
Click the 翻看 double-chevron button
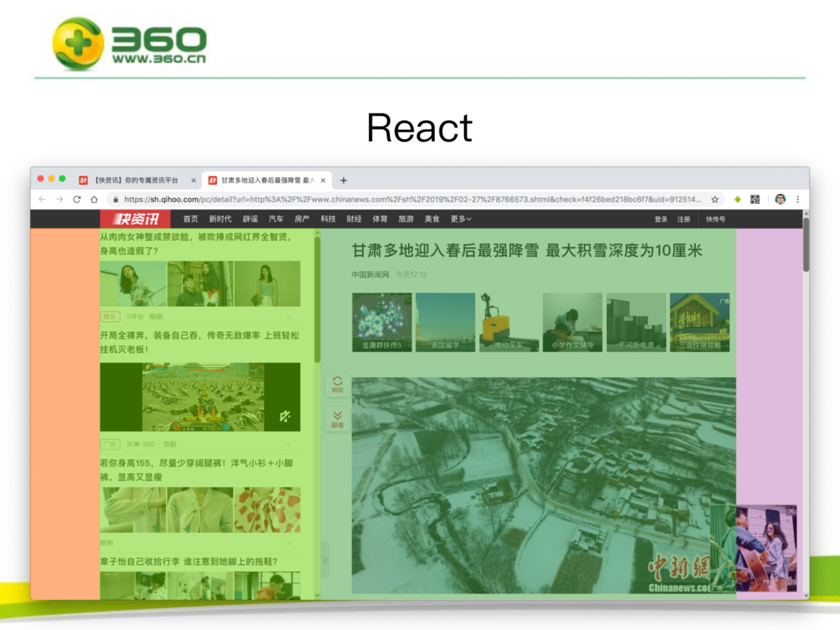337,419
